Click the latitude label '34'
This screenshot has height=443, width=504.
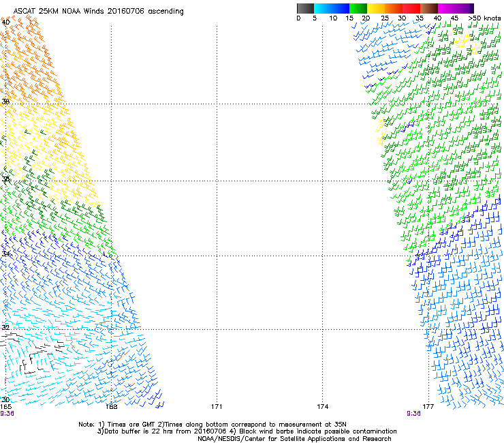5,254
